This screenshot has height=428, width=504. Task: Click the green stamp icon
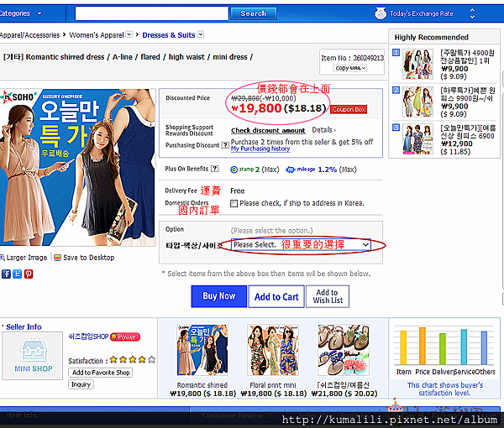(234, 170)
